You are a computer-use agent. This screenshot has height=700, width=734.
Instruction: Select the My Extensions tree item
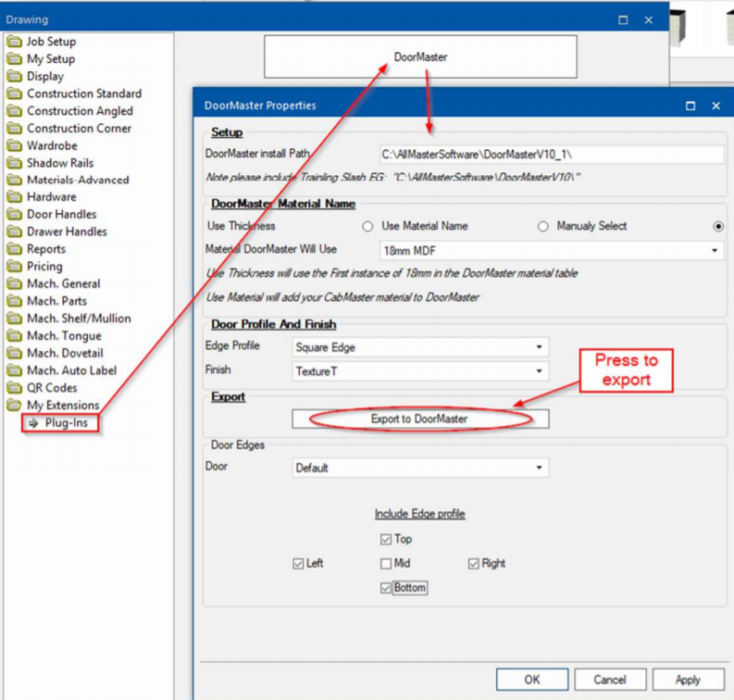pos(63,405)
